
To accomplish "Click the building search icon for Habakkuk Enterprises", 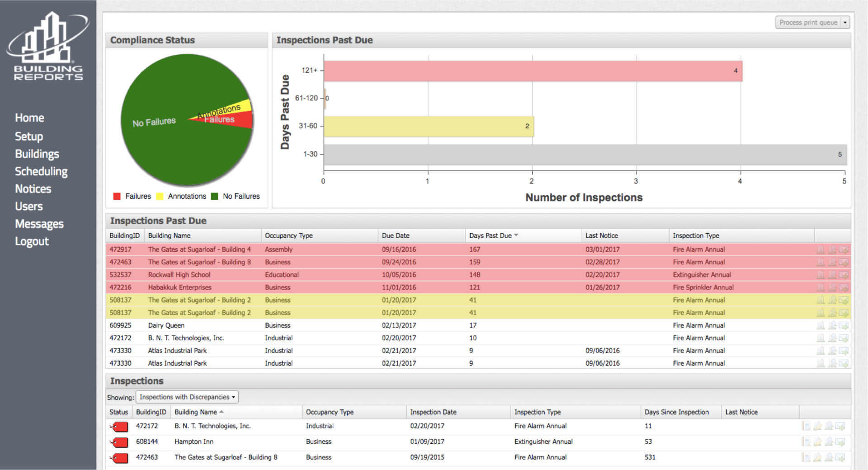I will coord(832,287).
